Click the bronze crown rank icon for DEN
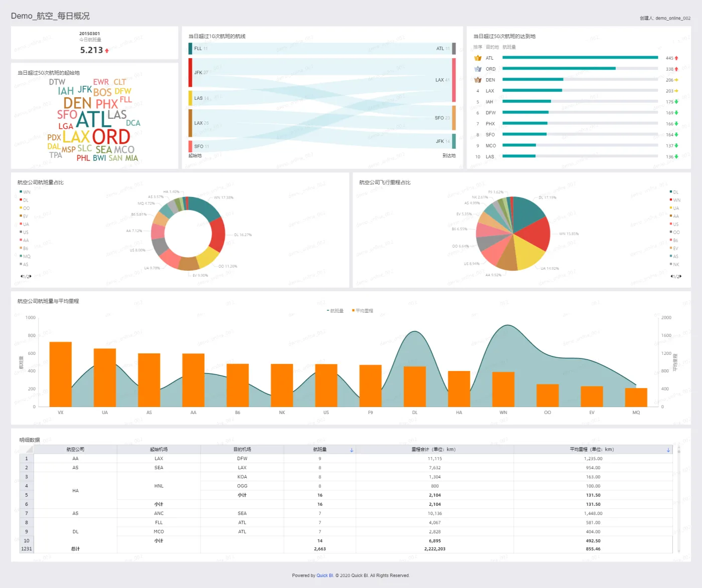Image resolution: width=702 pixels, height=588 pixels. point(477,80)
